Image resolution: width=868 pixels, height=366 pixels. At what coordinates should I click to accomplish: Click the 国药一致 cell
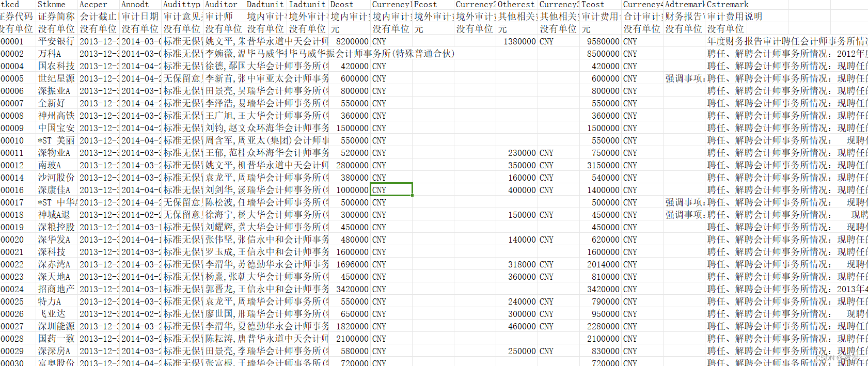[57, 339]
